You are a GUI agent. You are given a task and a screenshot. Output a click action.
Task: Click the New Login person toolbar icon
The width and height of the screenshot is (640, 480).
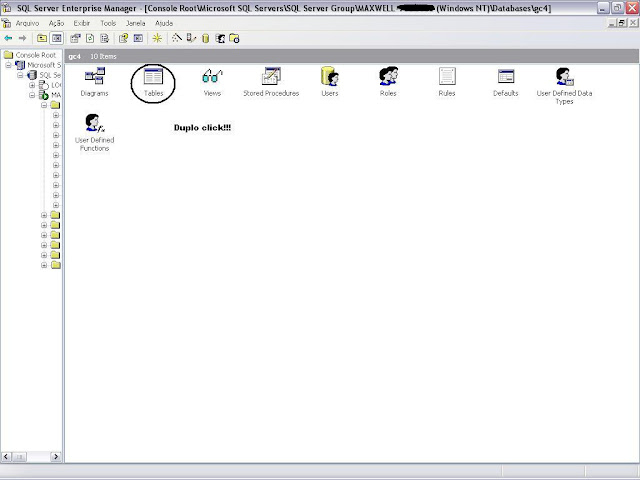220,38
